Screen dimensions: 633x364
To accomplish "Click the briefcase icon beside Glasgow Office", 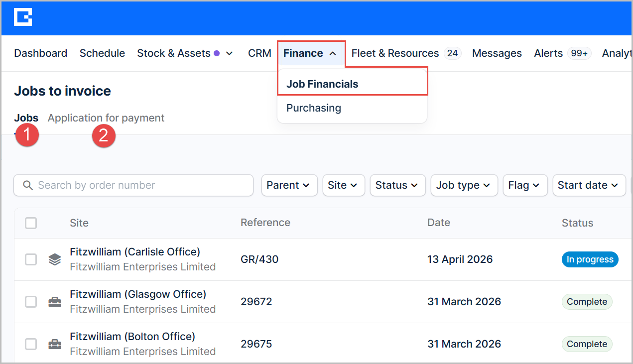I will tap(55, 302).
